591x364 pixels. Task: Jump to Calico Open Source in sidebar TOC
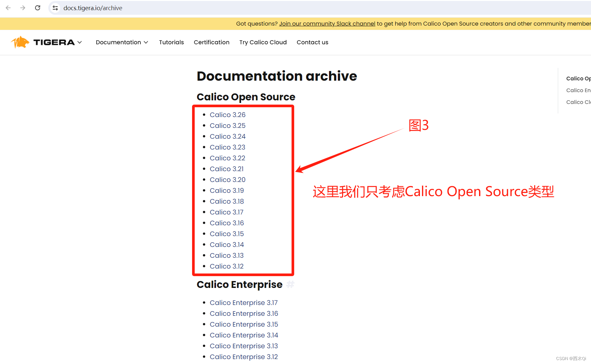pyautogui.click(x=579, y=78)
